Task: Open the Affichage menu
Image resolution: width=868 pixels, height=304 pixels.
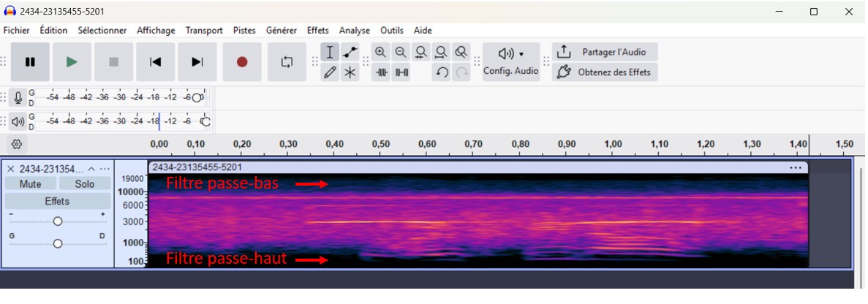Action: tap(156, 31)
